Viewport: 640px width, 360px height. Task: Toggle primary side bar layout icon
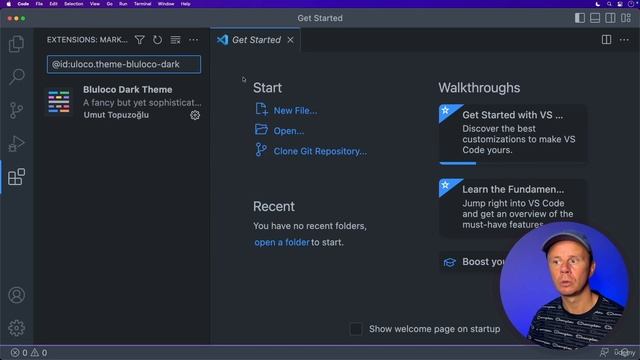[580, 18]
